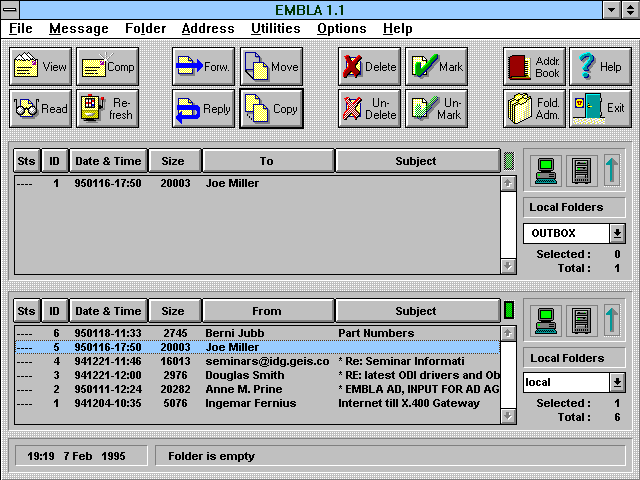Open the File menu
The image size is (640, 480).
[x=20, y=29]
